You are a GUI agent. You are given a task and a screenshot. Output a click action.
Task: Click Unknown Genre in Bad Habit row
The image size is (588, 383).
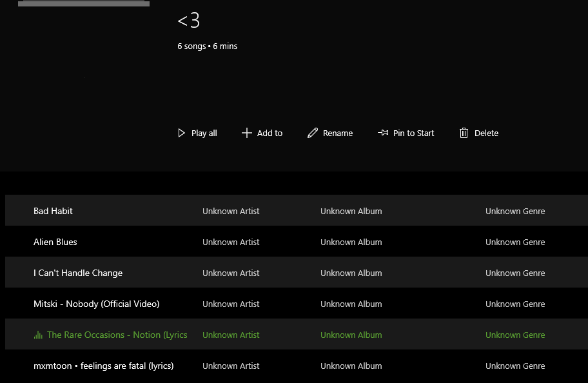click(x=515, y=211)
